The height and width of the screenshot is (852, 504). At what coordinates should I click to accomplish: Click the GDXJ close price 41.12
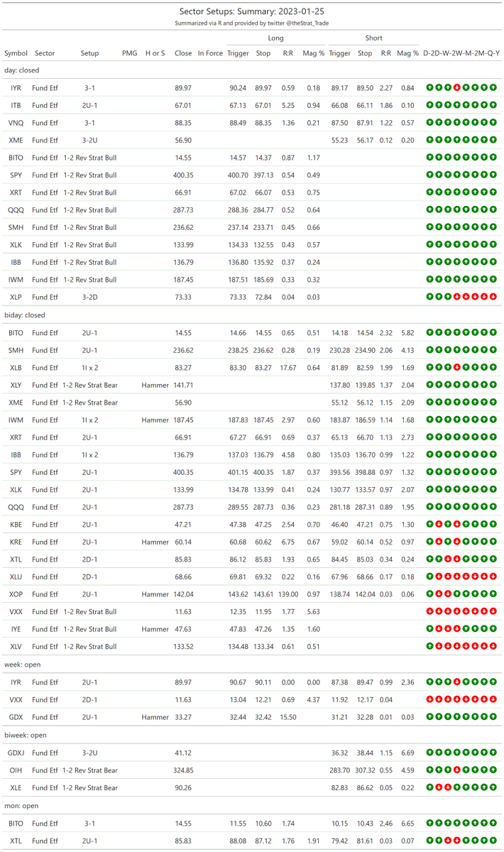pyautogui.click(x=184, y=753)
